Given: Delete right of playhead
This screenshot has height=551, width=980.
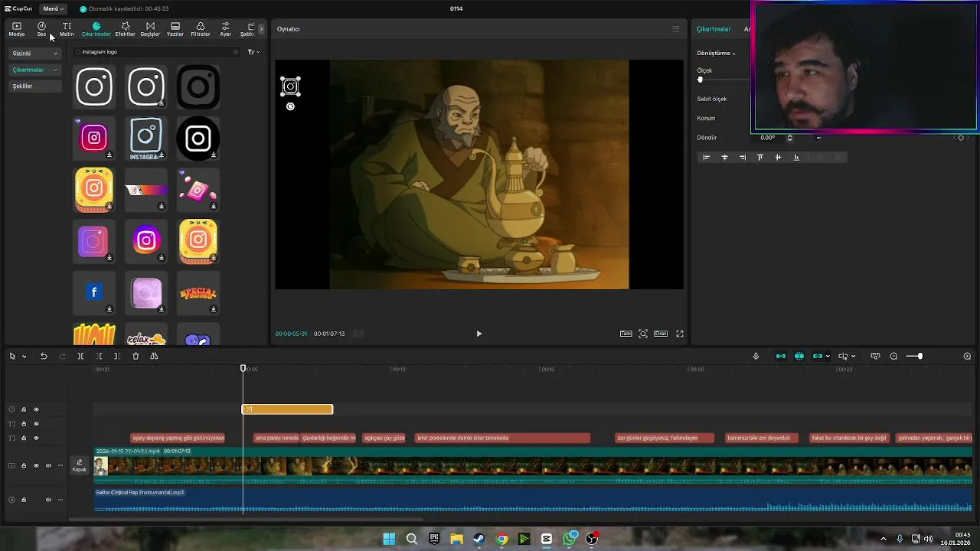Looking at the screenshot, I should coord(116,356).
